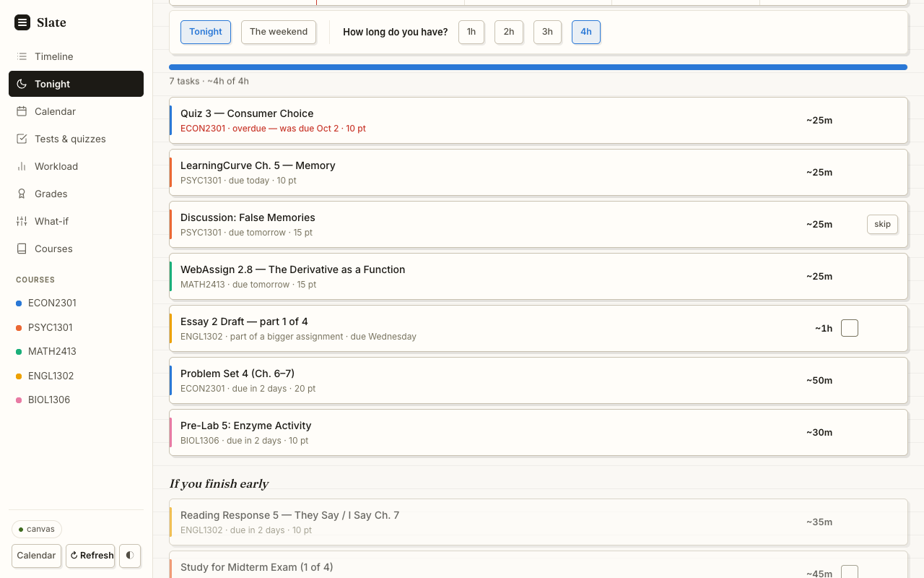Click the Tonight moon icon
This screenshot has height=578, width=924.
click(x=22, y=84)
